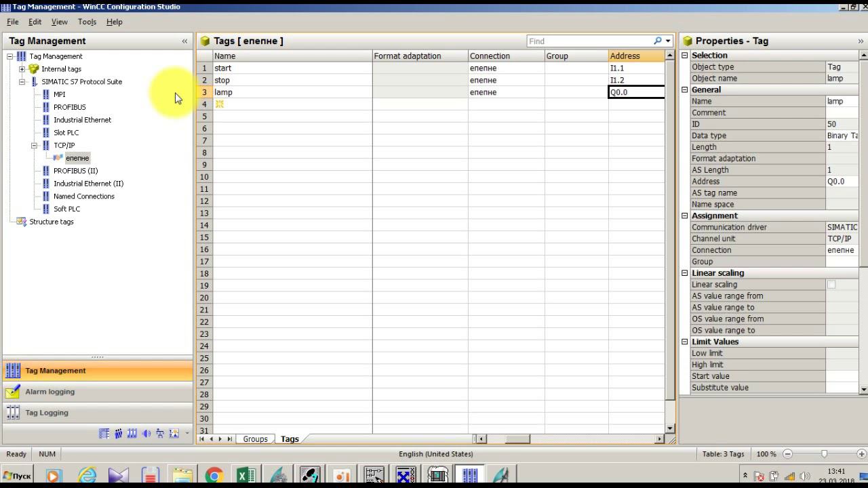Image resolution: width=868 pixels, height=488 pixels.
Task: Open the View menu
Action: [60, 22]
